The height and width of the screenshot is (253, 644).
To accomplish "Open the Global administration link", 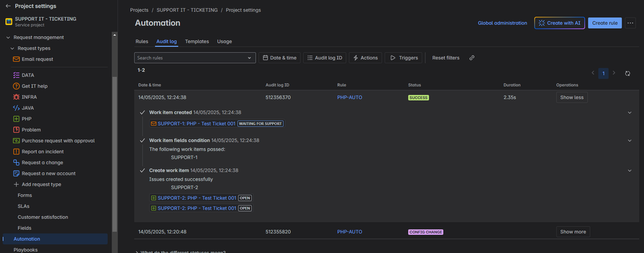I will pos(502,23).
